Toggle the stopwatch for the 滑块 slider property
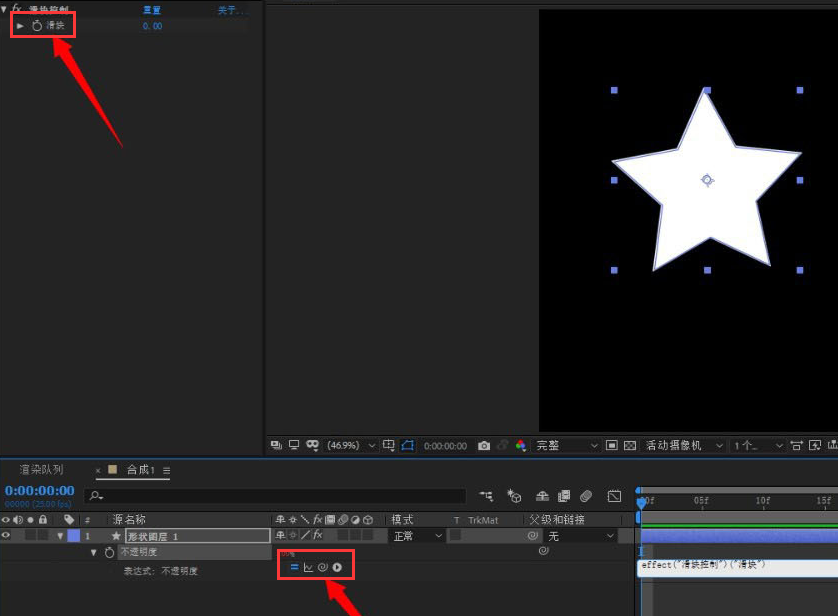Viewport: 838px width, 616px height. 37,26
